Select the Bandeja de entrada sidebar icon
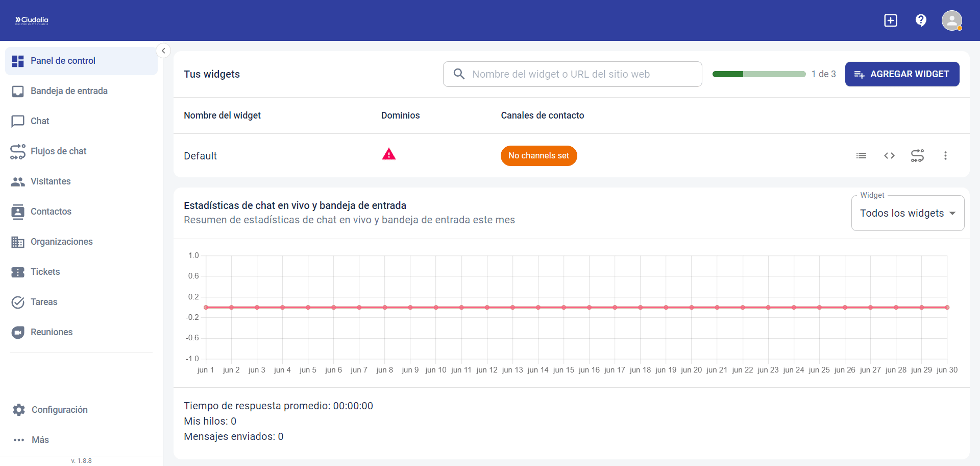 tap(18, 91)
